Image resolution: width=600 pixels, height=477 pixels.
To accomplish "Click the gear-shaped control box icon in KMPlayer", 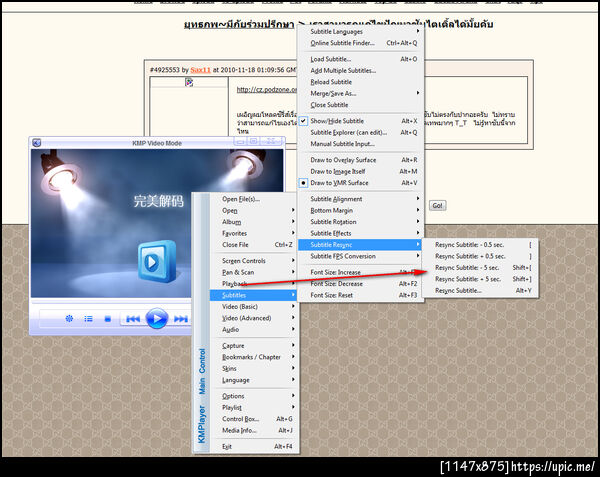I will tap(69, 318).
